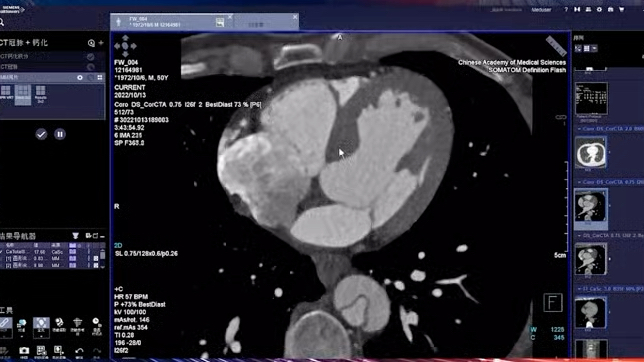Viewport: 644px width, 362px height.
Task: Click the plus icon beside workflow title
Action: pos(101,42)
